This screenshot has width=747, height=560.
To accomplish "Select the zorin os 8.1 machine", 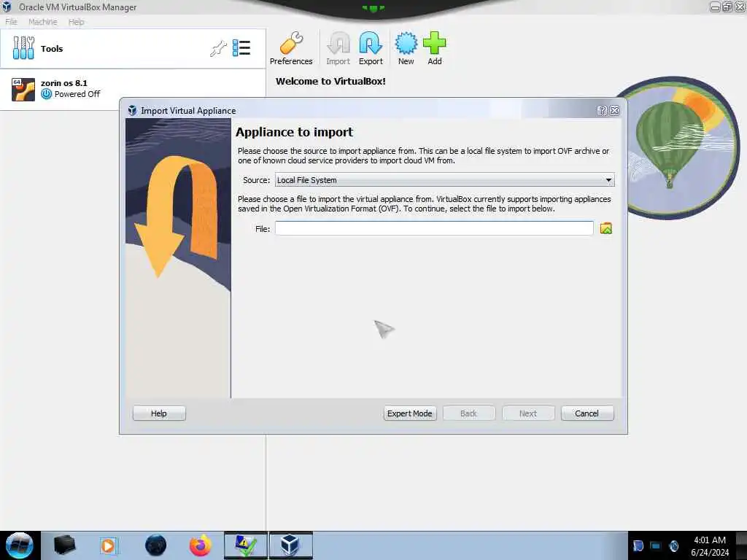I will [133, 90].
